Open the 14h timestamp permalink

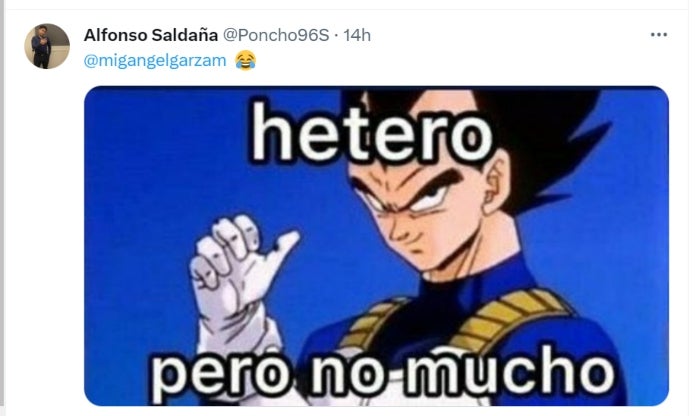click(x=357, y=35)
